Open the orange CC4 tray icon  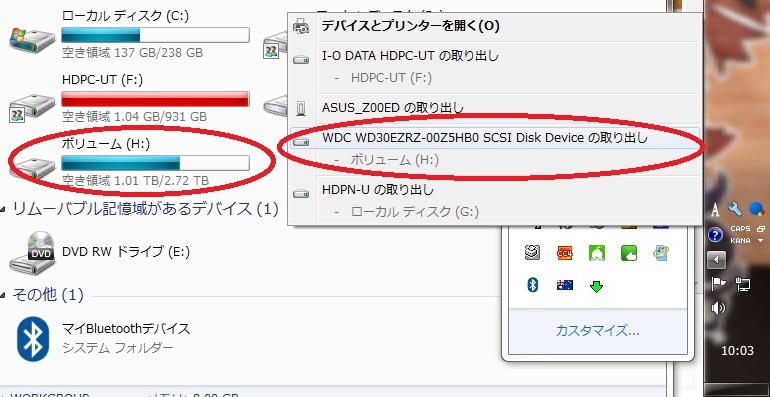564,253
